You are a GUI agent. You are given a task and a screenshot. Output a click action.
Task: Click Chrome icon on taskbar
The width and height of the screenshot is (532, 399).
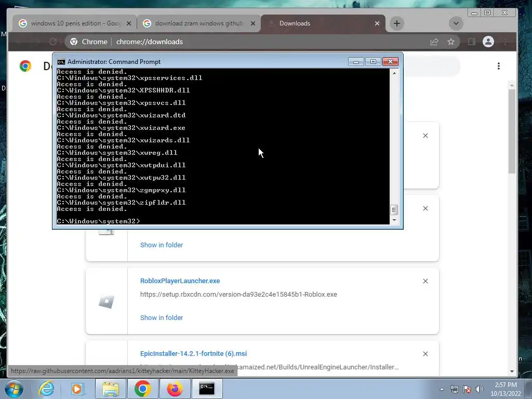pyautogui.click(x=142, y=389)
